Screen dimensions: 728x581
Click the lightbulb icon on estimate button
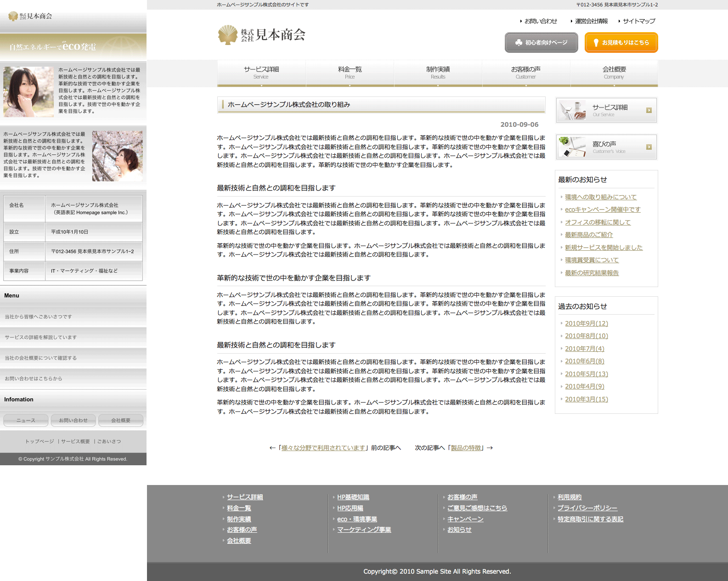pyautogui.click(x=596, y=43)
